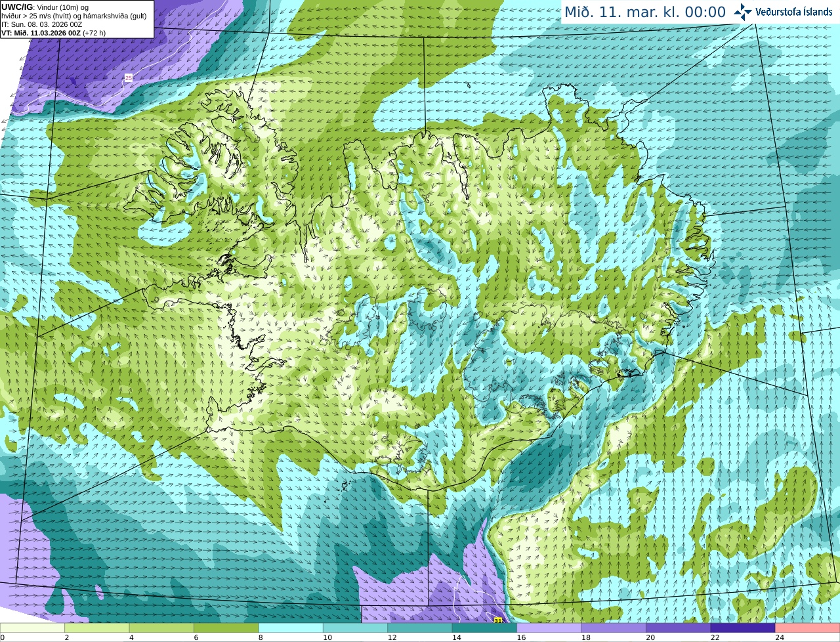Viewport: 840px width, 642px height.
Task: Click the 'IT: Sun. 08. 03. 2026 00Z' line
Action: point(41,24)
